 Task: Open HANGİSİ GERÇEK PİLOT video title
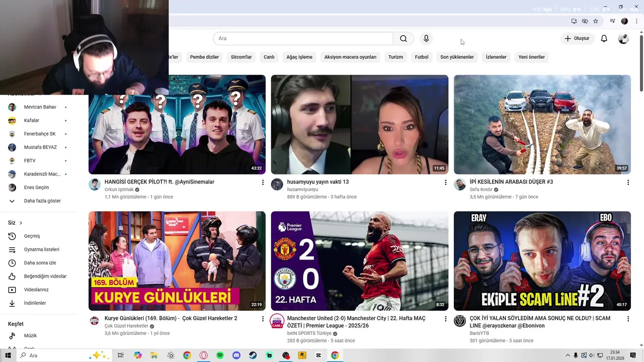pos(159,182)
